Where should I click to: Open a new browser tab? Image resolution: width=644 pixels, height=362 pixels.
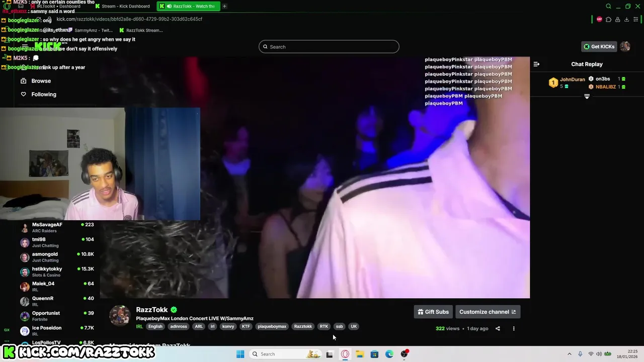[224, 6]
